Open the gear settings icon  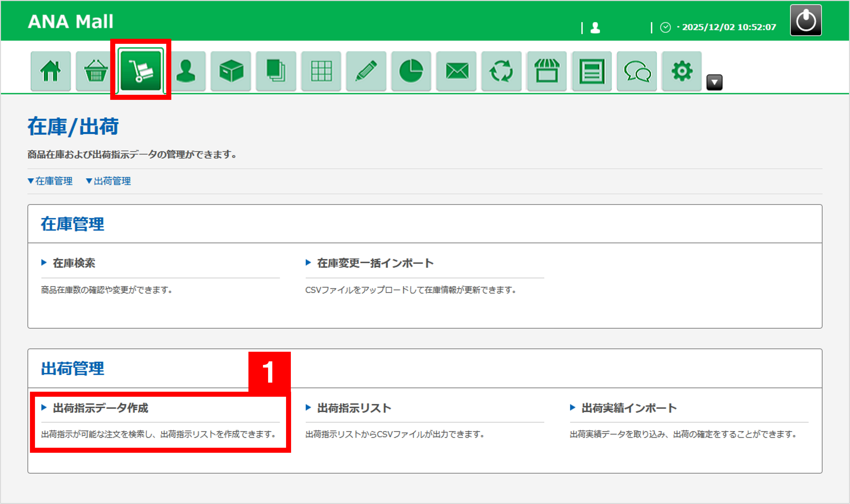click(682, 71)
